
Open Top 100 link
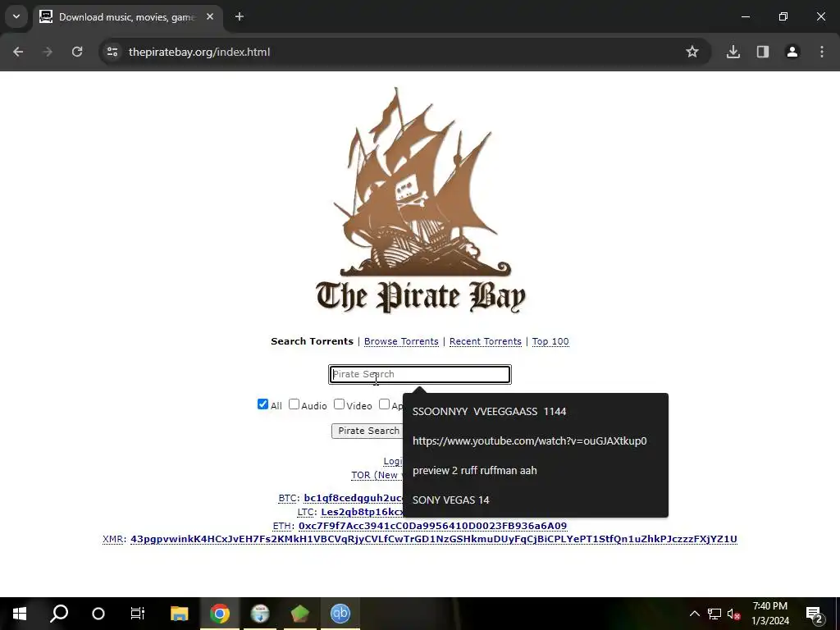pyautogui.click(x=550, y=341)
